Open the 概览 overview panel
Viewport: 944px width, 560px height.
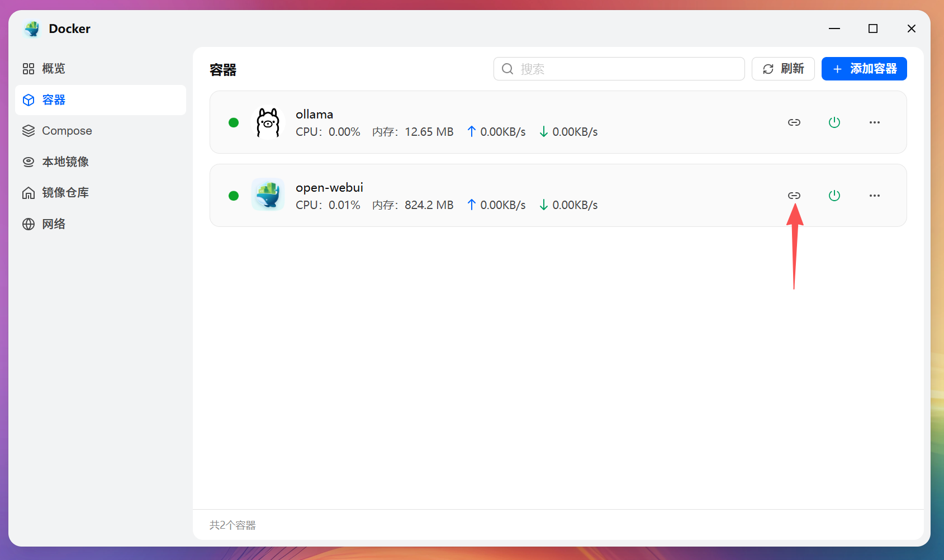pos(53,69)
